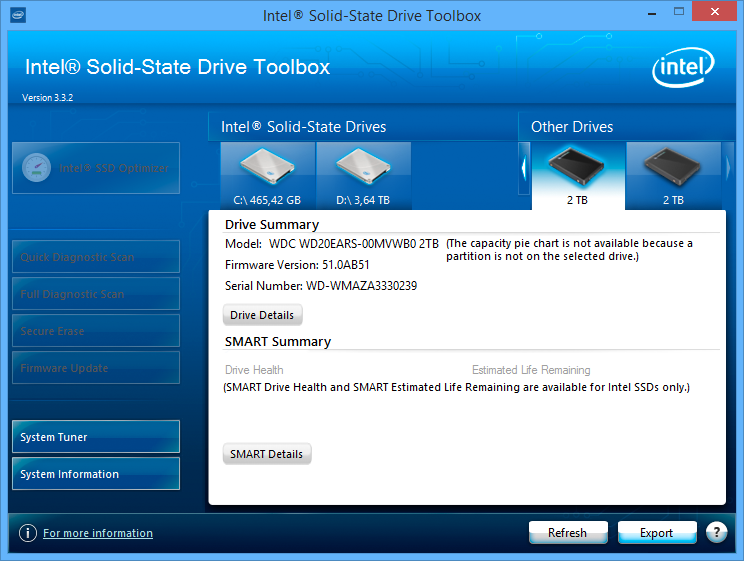Click the Intel Solid-State Drives header
This screenshot has height=561, width=744.
[304, 127]
